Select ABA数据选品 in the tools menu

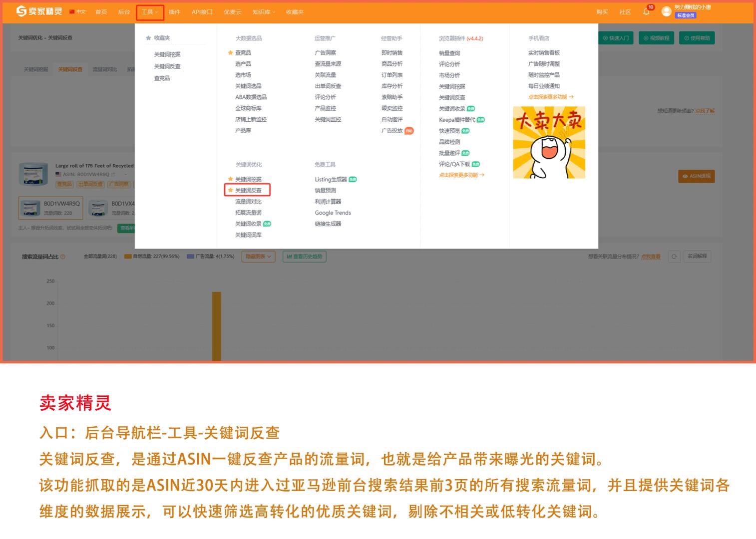251,97
